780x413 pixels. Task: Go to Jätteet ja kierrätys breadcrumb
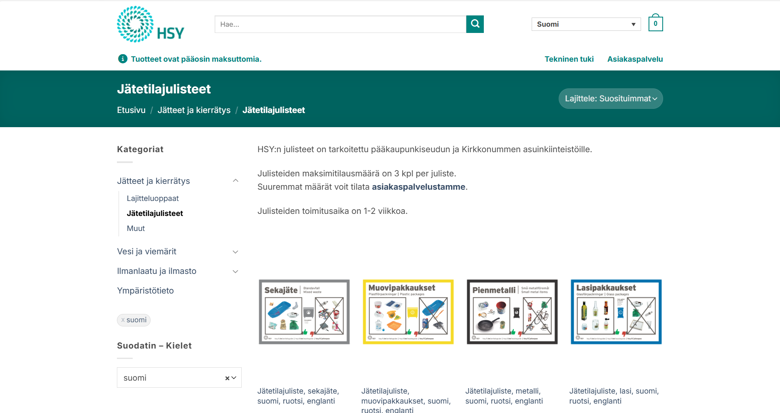point(194,110)
